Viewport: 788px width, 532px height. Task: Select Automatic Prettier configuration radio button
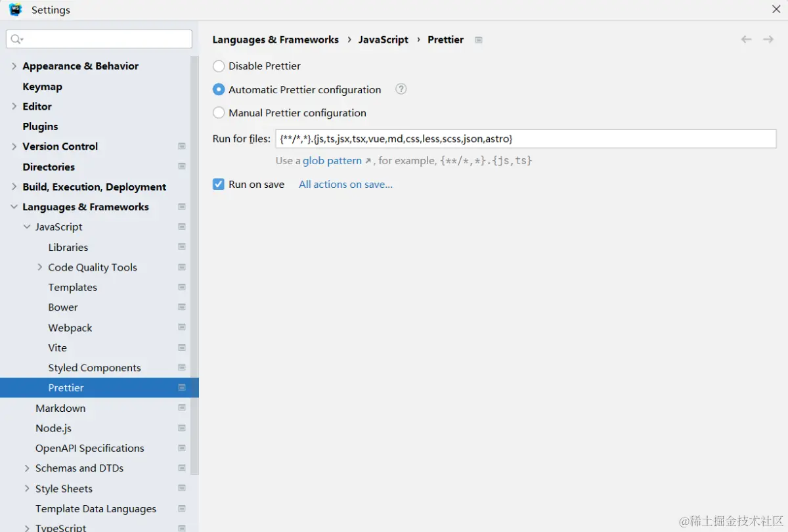coord(219,89)
